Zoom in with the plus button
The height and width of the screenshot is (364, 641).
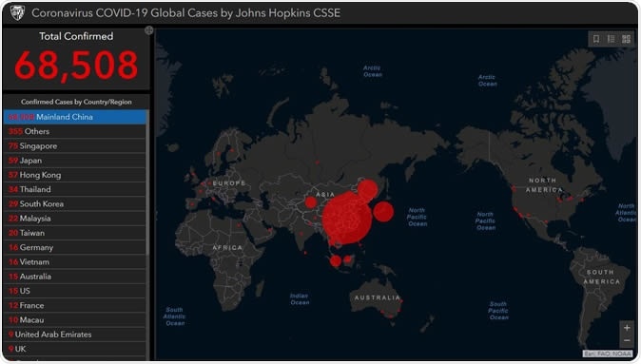[x=627, y=328]
